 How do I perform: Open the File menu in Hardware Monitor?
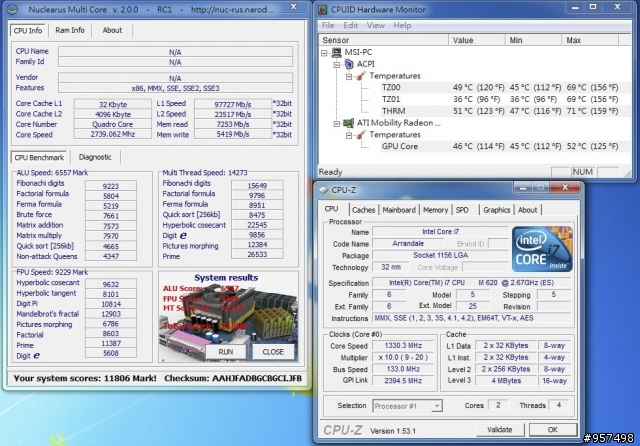point(328,25)
